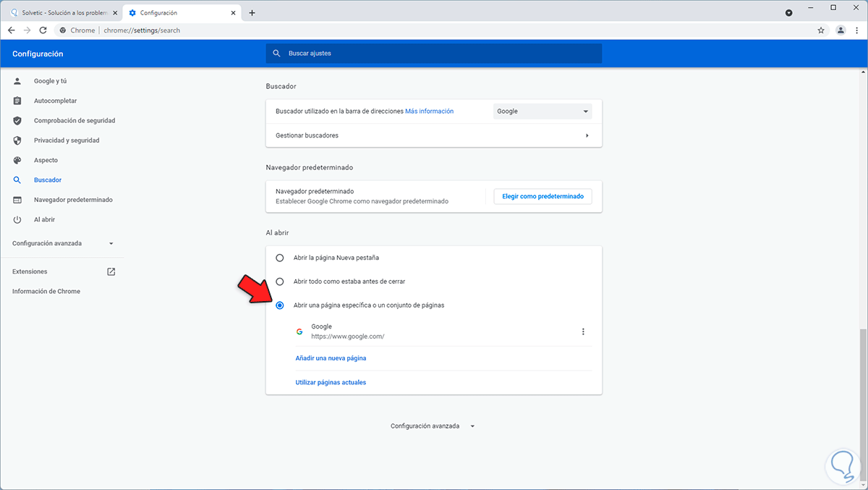The width and height of the screenshot is (868, 490).
Task: Click the reload page icon
Action: [43, 30]
